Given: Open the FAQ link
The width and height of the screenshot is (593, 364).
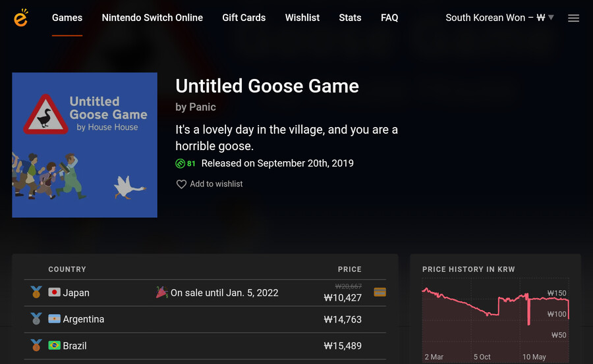Looking at the screenshot, I should 389,18.
